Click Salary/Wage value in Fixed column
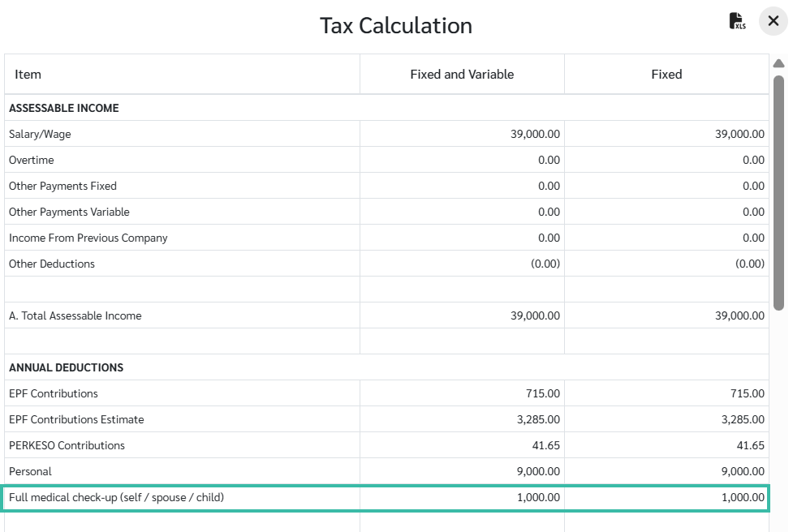Screen dimensions: 793x532 point(739,134)
